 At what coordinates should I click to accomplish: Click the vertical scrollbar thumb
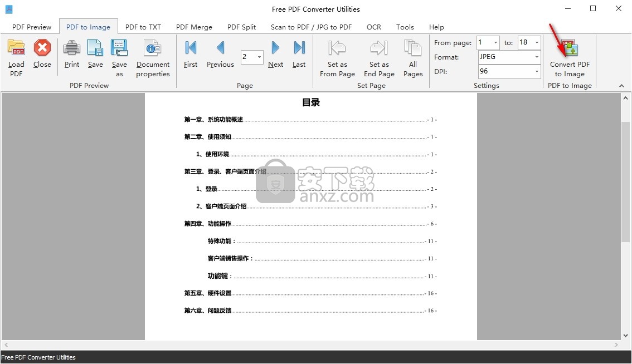tap(625, 181)
